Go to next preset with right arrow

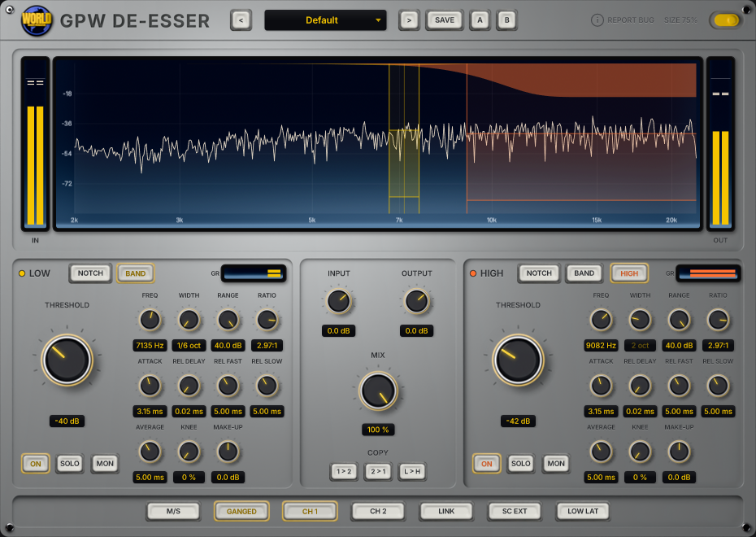[x=409, y=20]
